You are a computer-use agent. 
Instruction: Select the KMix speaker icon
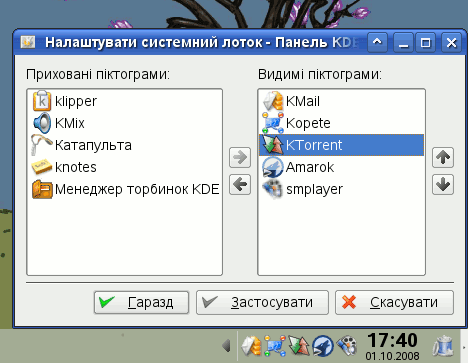42,123
